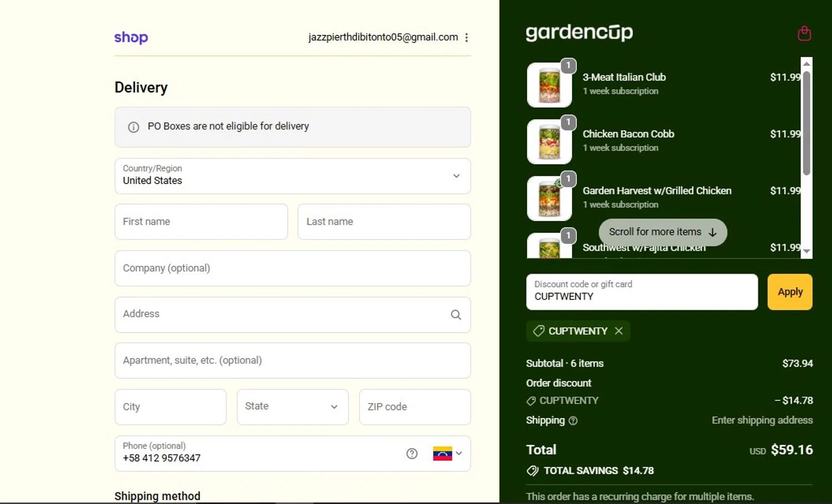Click the TOTAL SAVINGS $14.78 text

(598, 471)
